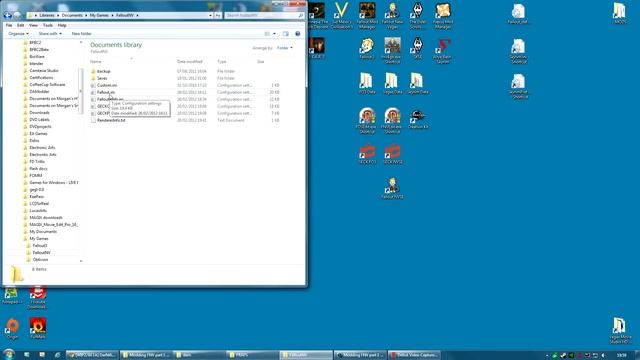Open the FRAPS taskbar button
This screenshot has width=640, height=360.
[252, 355]
